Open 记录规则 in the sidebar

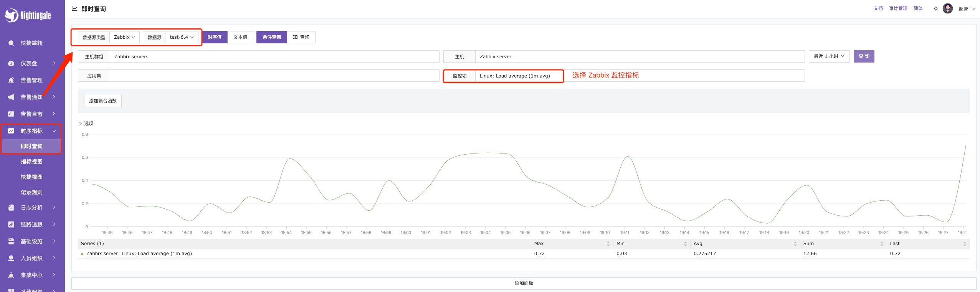[31, 192]
